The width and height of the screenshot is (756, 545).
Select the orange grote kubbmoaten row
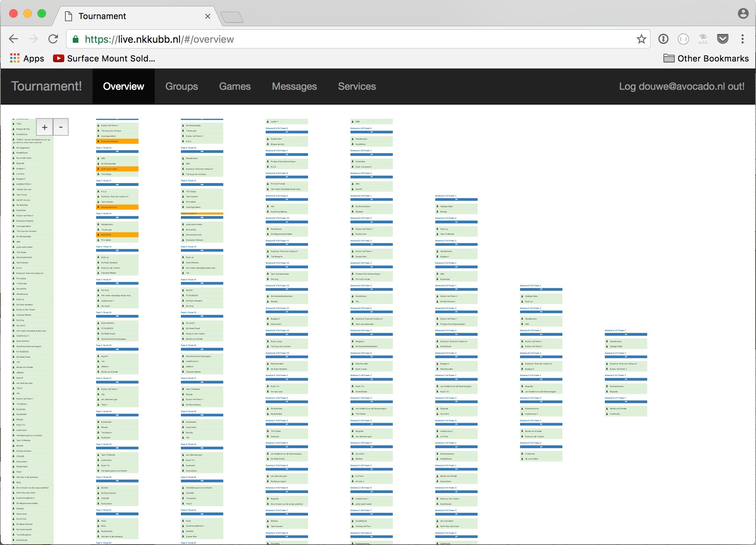pos(117,169)
